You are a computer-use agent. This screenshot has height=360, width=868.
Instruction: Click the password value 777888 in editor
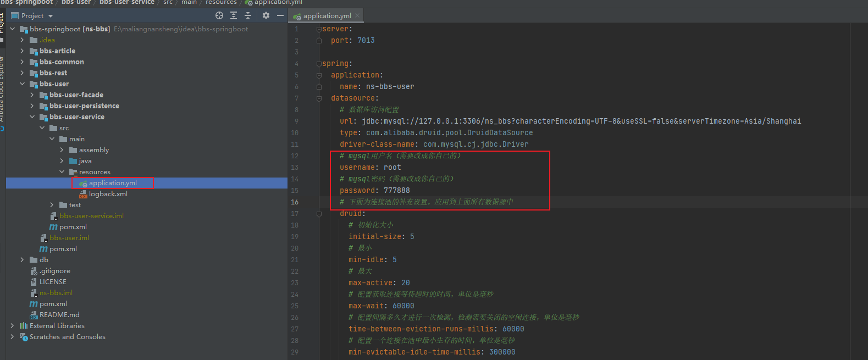click(x=396, y=191)
